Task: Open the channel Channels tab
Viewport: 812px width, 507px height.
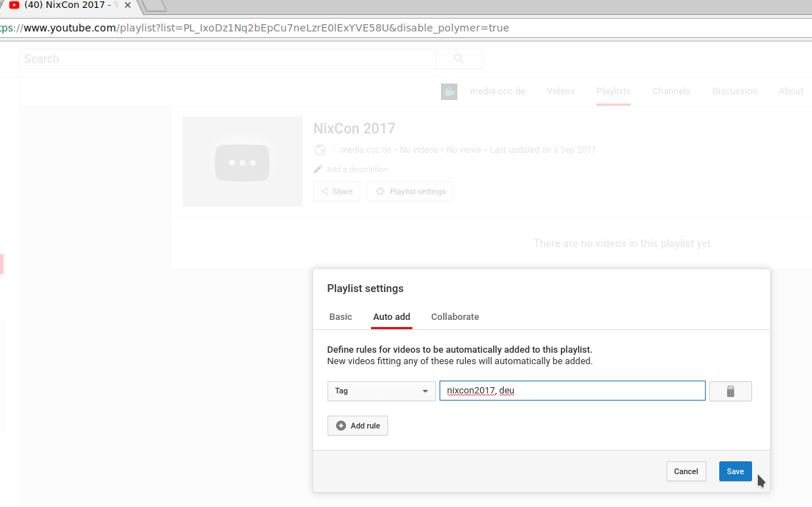Action: (x=671, y=91)
